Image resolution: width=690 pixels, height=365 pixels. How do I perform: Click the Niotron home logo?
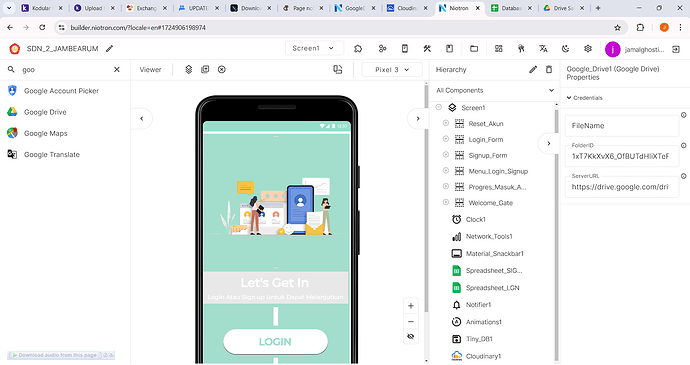pos(15,48)
